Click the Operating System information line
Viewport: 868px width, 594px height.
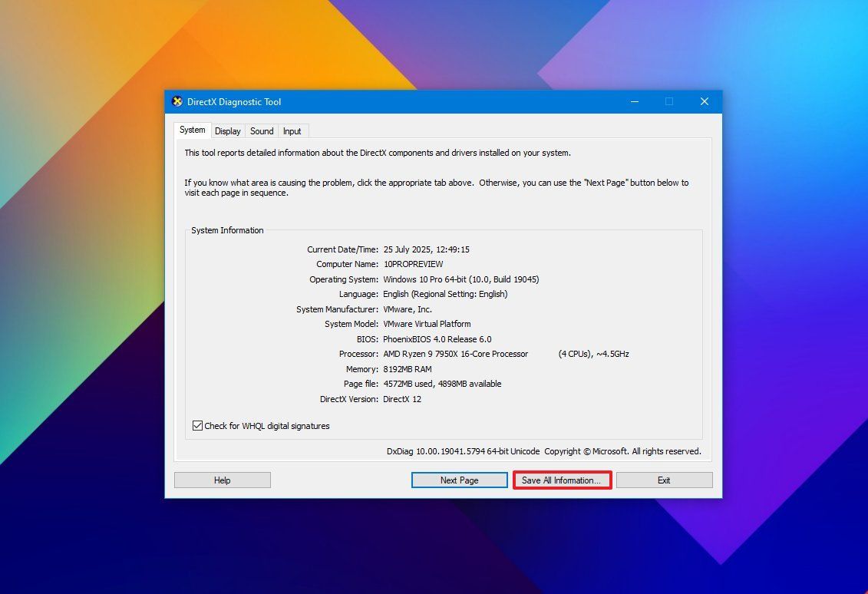tap(460, 279)
